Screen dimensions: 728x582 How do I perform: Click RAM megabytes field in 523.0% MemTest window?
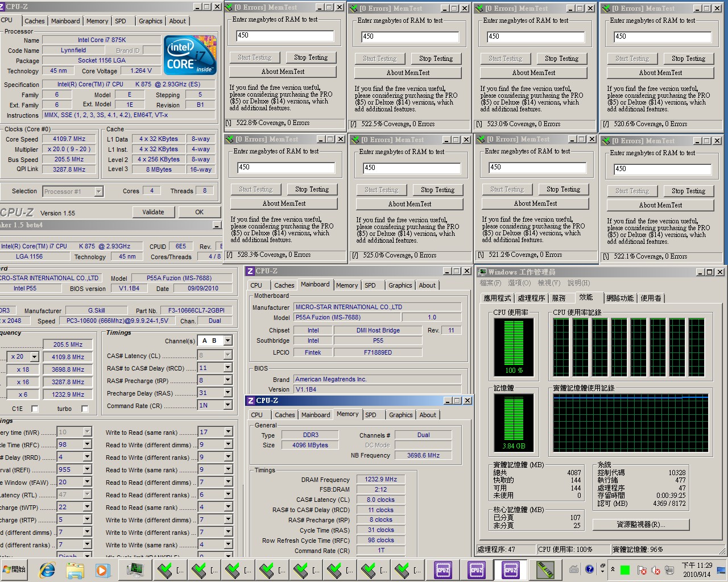click(x=536, y=36)
